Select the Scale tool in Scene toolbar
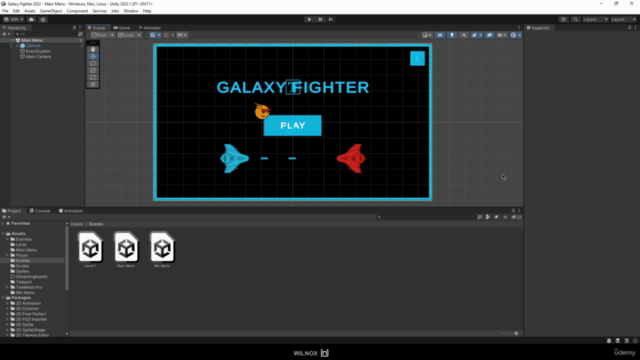This screenshot has width=640, height=360. 93,70
